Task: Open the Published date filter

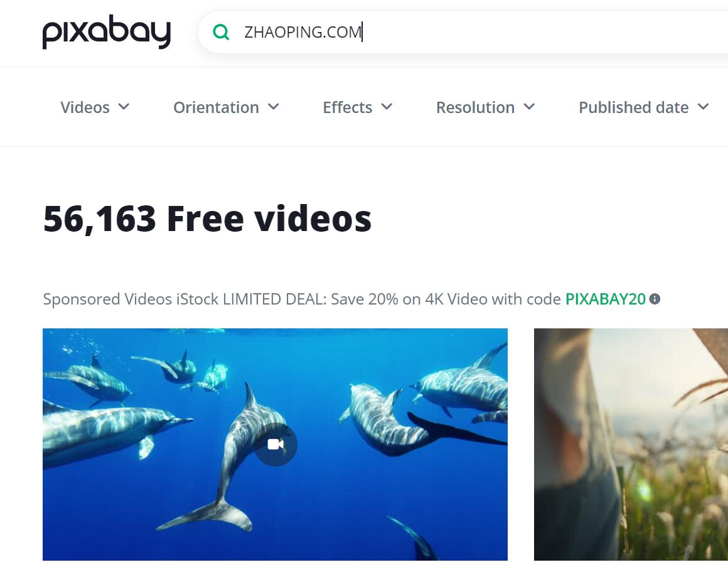Action: tap(644, 107)
